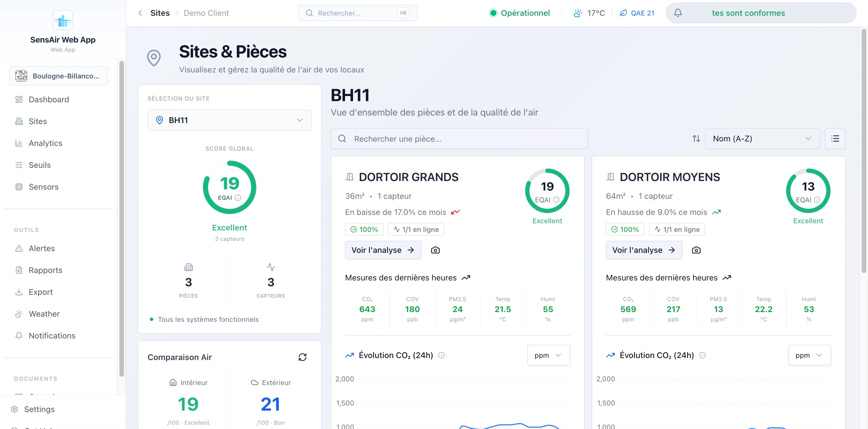Show EQAI info for DORTOIR GRANDS
The height and width of the screenshot is (429, 868).
click(556, 200)
